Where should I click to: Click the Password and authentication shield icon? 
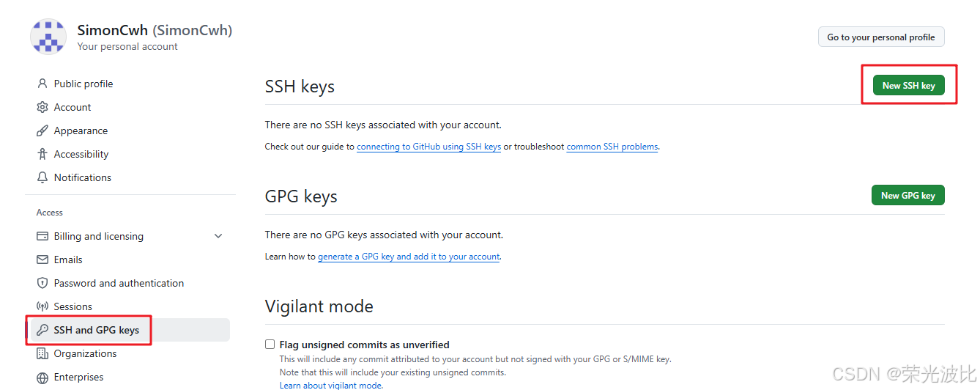point(42,283)
